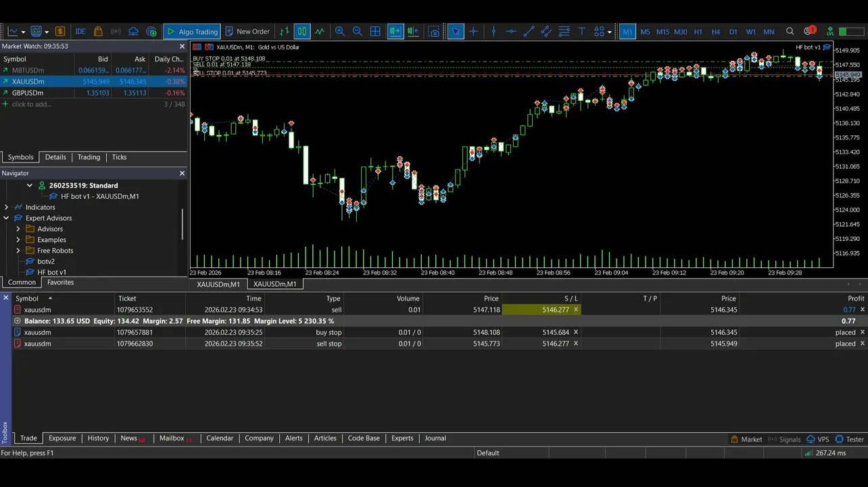
Task: Open account notifications with red badge
Action: 809,31
